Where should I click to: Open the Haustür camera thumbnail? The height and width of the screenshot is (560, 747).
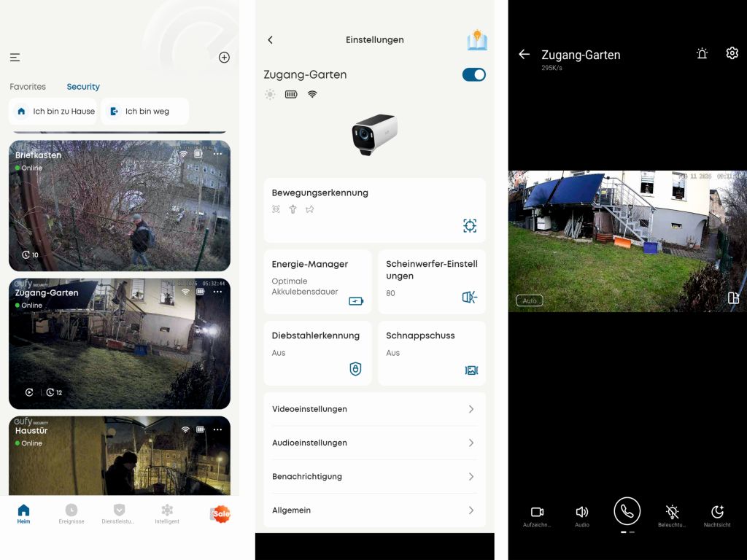(119, 456)
